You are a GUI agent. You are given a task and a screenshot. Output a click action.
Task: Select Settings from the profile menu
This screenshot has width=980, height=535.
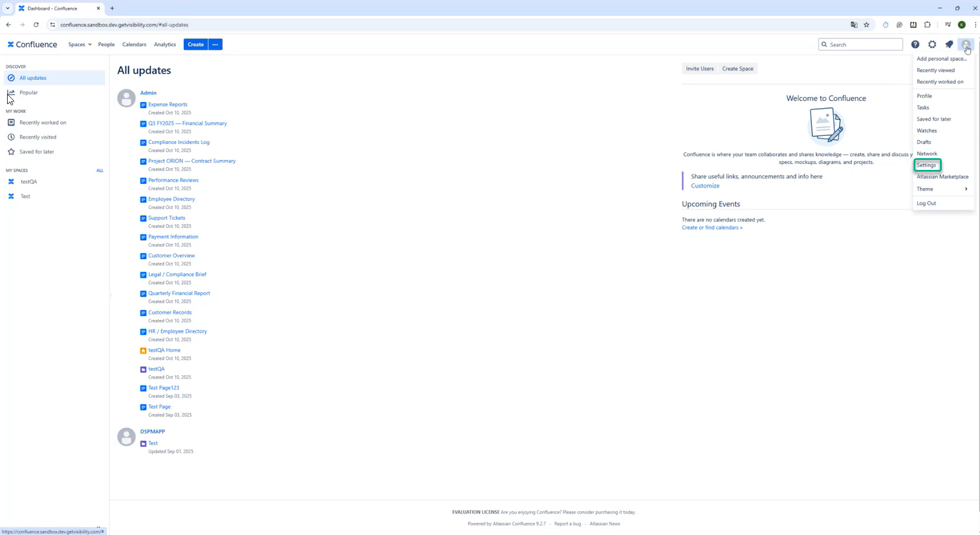pos(927,165)
